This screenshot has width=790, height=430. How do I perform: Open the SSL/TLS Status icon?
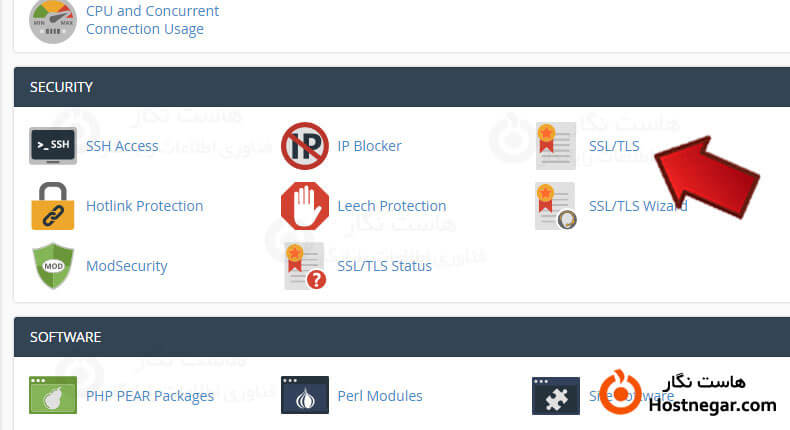click(x=305, y=266)
